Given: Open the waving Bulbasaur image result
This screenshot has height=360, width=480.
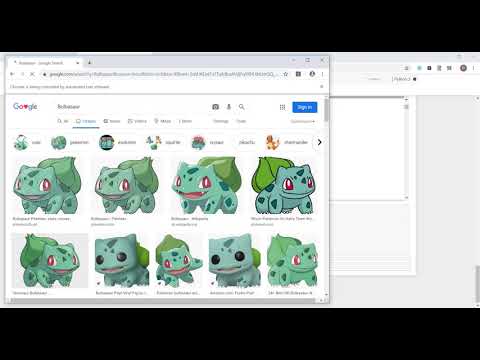Looking at the screenshot, I should point(179,261).
